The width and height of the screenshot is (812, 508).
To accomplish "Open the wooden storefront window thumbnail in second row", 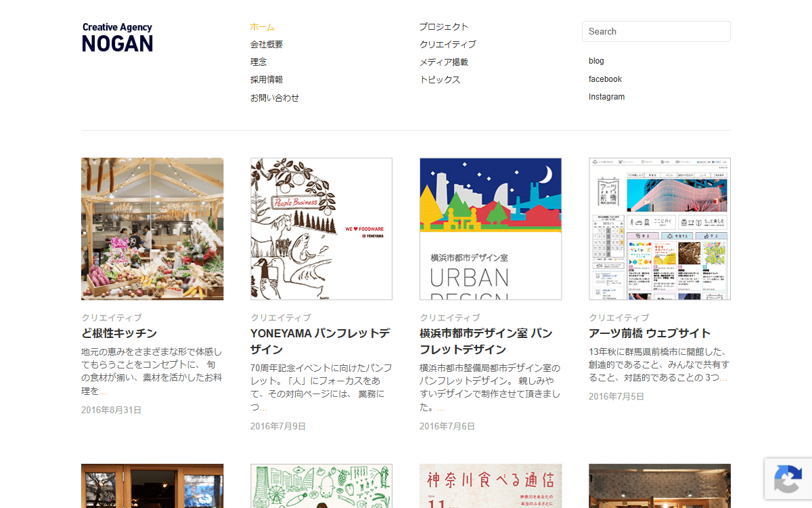I will click(152, 486).
